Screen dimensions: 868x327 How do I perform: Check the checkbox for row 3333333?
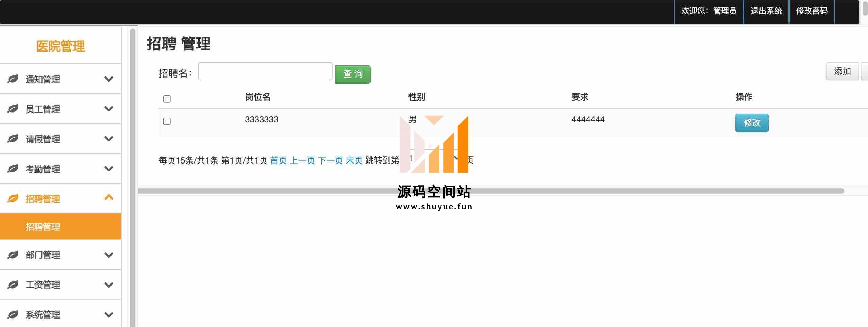[x=167, y=121]
